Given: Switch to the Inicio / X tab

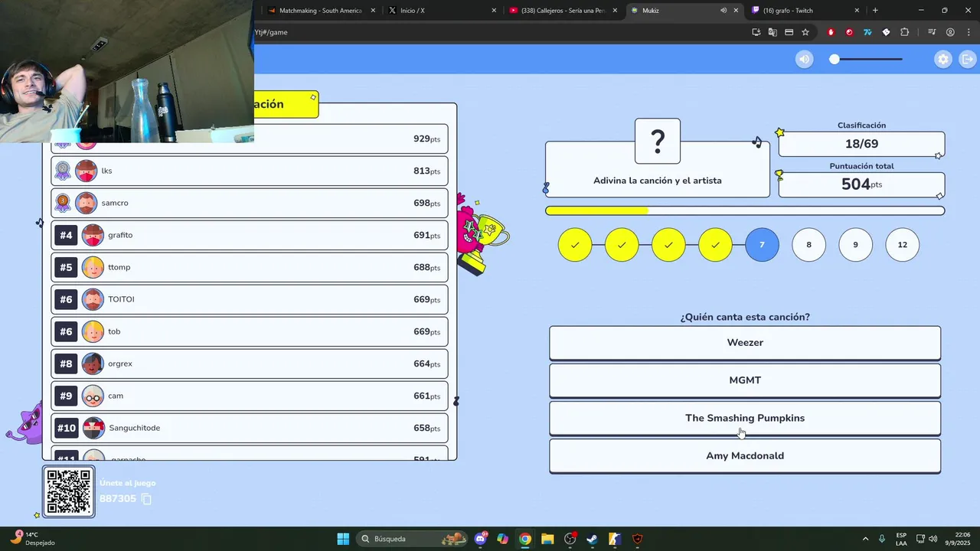Looking at the screenshot, I should [x=440, y=11].
